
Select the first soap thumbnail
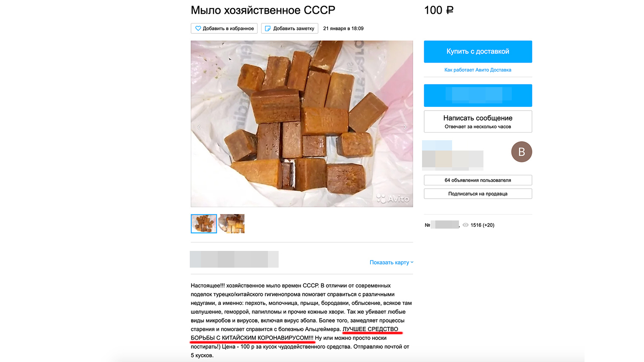click(204, 223)
